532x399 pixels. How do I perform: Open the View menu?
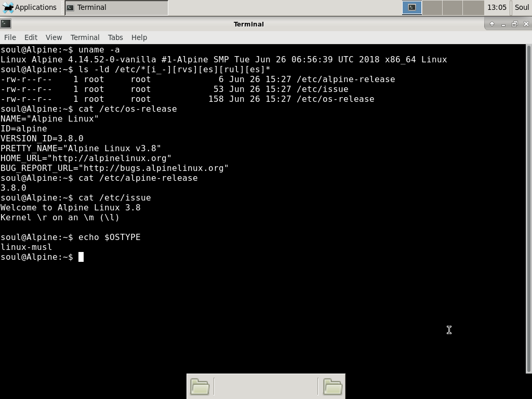54,37
